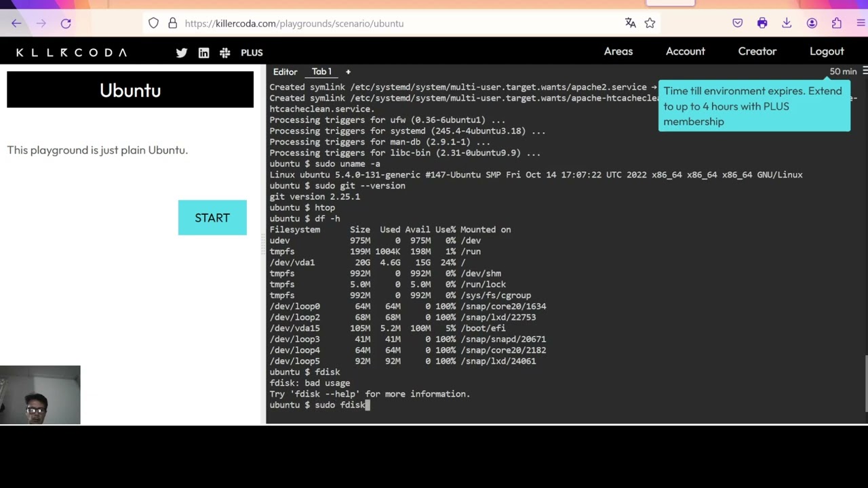Click the browser forward arrow
The image size is (868, 488).
tap(41, 23)
